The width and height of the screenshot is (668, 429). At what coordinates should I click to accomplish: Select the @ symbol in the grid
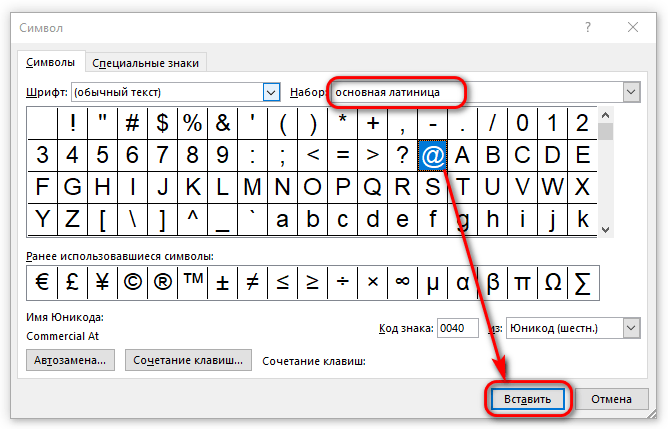(x=432, y=155)
